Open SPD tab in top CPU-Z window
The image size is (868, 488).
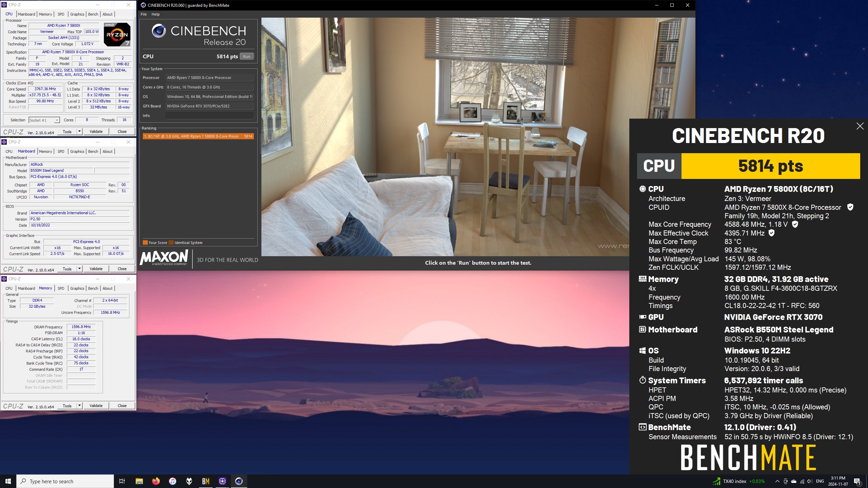click(x=61, y=14)
